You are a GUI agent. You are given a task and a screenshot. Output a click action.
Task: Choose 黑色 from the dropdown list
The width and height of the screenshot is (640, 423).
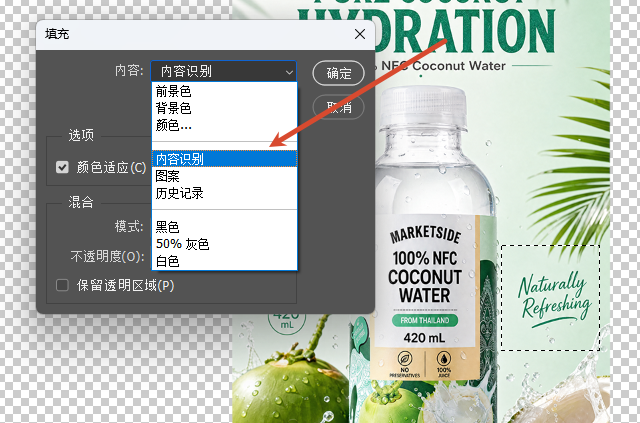click(224, 227)
